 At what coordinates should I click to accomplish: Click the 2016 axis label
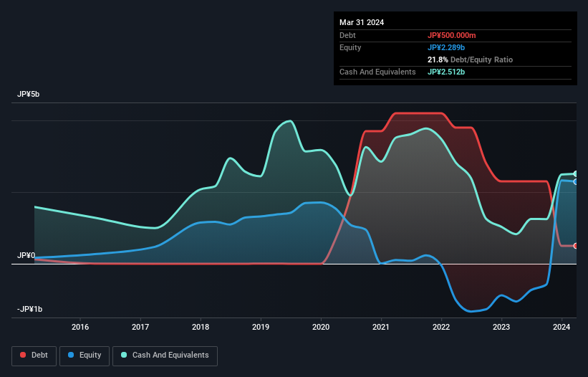pyautogui.click(x=80, y=327)
